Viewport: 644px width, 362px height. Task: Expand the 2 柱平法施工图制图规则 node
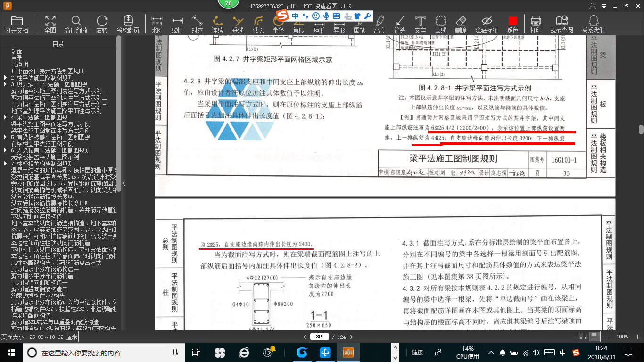5,78
